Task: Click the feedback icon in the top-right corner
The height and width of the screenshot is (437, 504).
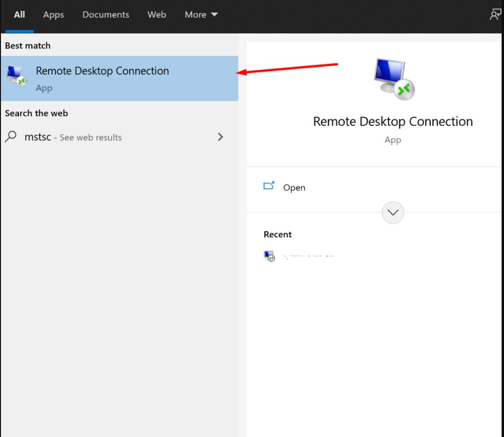Action: coord(496,14)
